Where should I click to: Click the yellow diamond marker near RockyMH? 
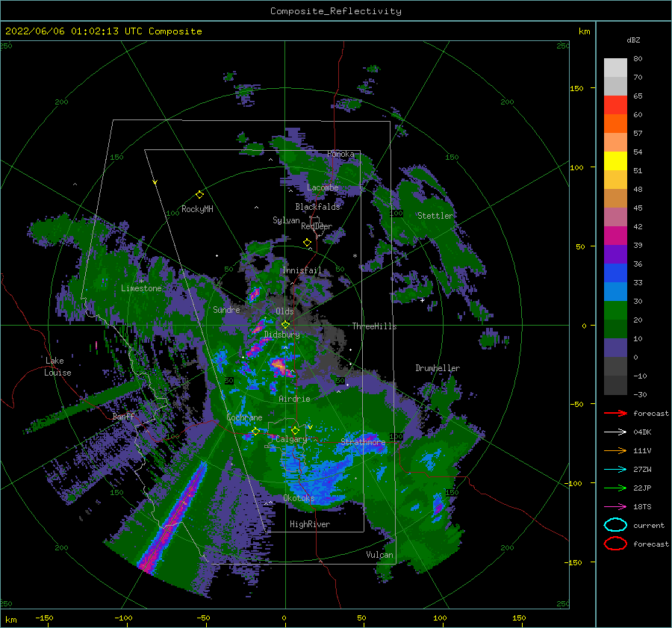tap(199, 195)
